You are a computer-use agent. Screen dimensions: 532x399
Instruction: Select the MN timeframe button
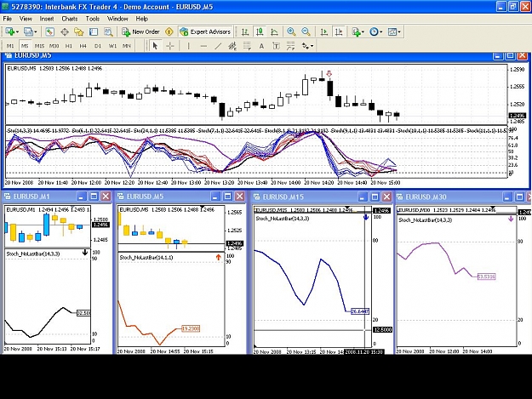tap(127, 46)
